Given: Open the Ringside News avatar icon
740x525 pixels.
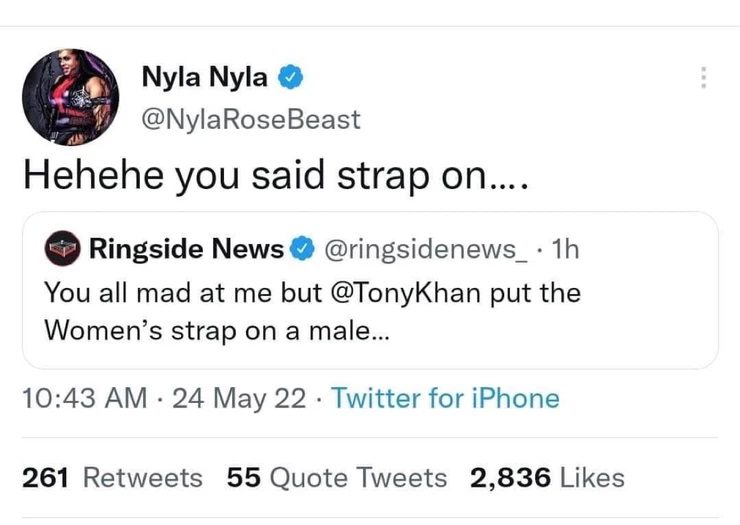Looking at the screenshot, I should (x=61, y=248).
